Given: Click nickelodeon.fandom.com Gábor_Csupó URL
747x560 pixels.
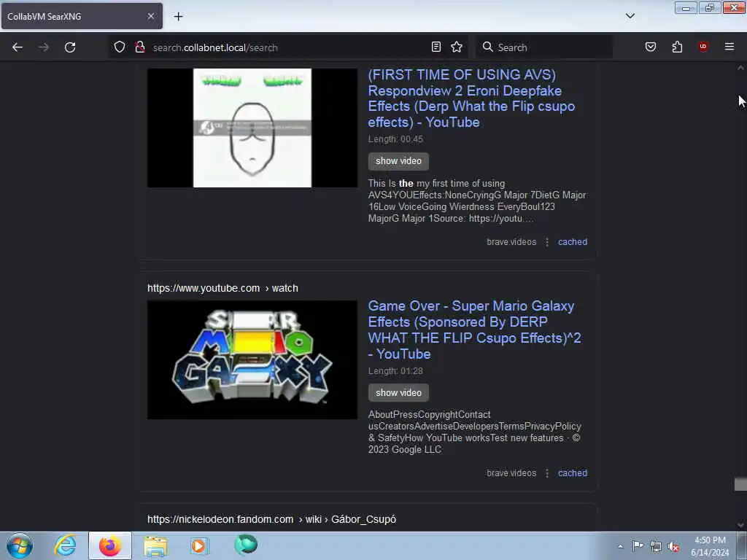Looking at the screenshot, I should pyautogui.click(x=271, y=519).
